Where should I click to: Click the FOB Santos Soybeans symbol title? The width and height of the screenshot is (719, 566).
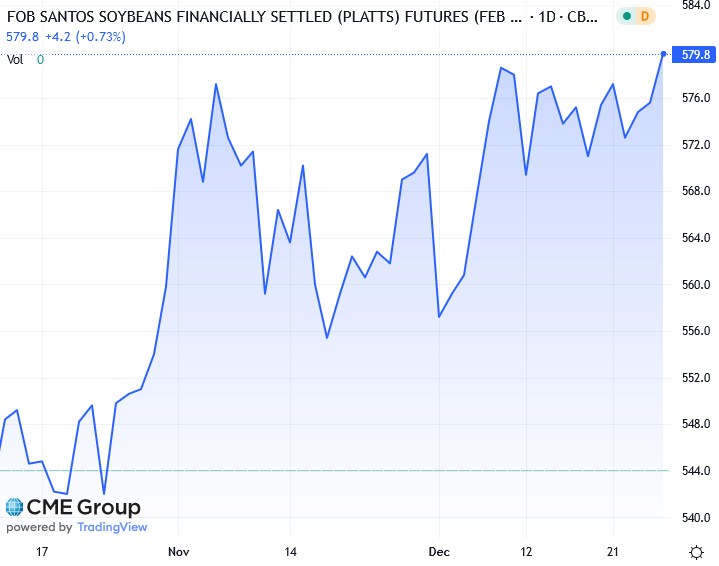[x=265, y=17]
